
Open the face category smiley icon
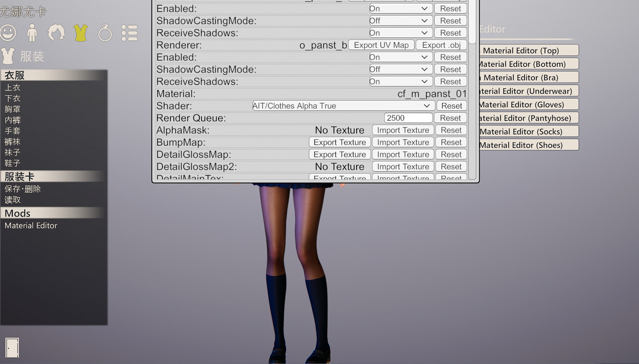[x=8, y=33]
